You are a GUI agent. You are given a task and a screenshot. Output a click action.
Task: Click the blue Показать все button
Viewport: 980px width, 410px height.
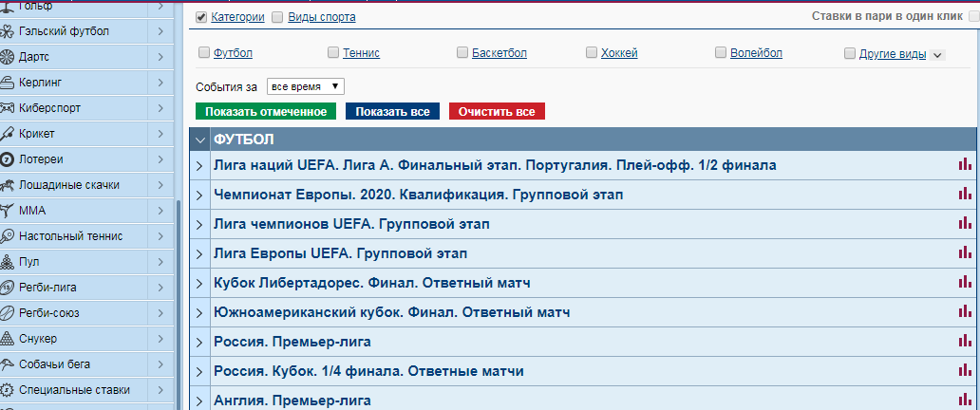coord(392,112)
